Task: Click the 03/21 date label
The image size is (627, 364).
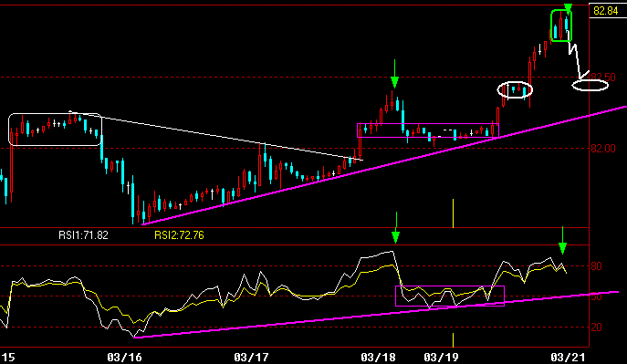Action: click(568, 358)
